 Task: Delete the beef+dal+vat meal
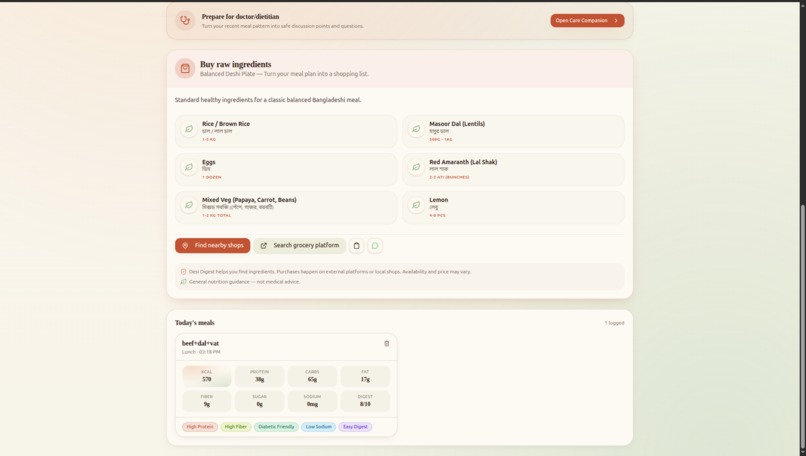click(x=387, y=343)
